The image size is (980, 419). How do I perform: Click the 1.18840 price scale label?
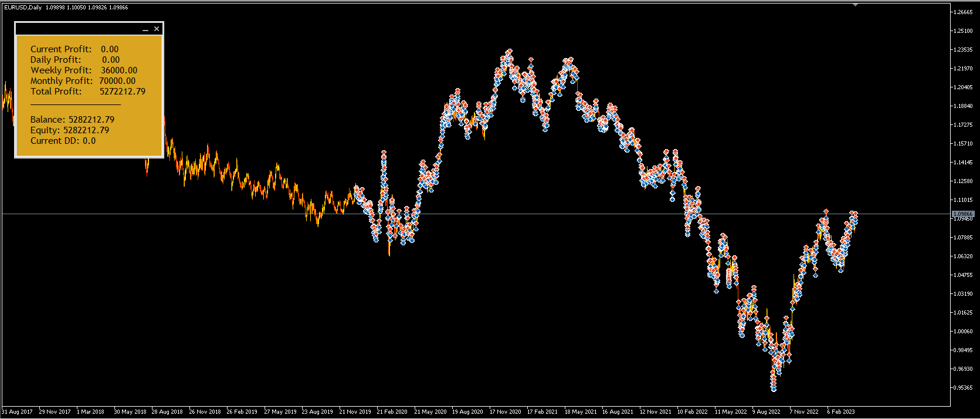[x=963, y=106]
